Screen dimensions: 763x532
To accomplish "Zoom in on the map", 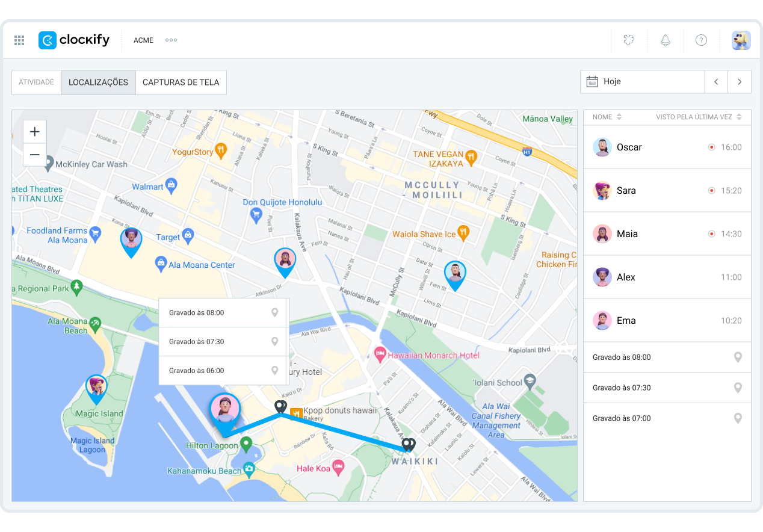I will click(34, 132).
